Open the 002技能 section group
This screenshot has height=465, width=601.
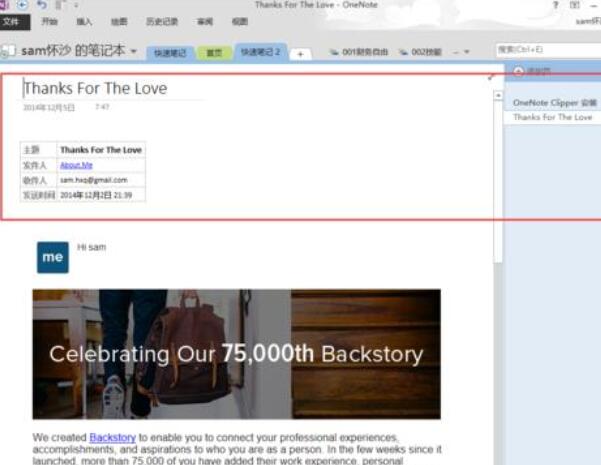click(x=420, y=52)
